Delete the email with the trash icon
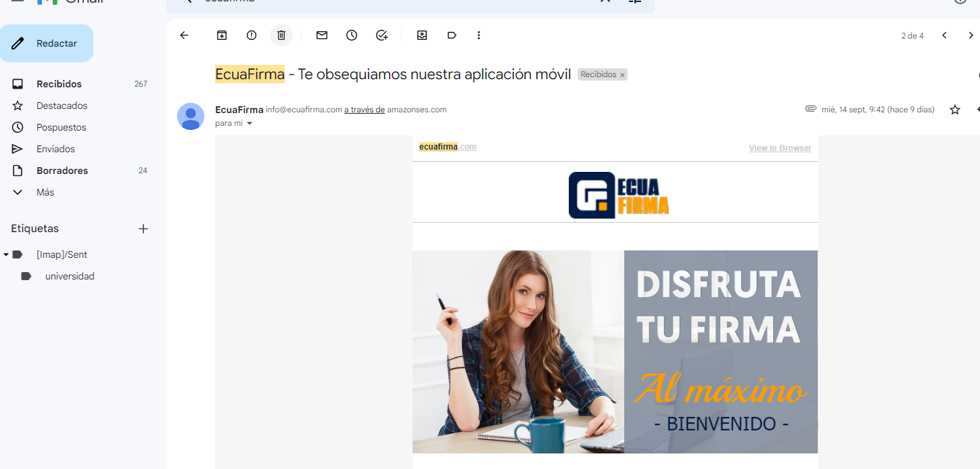 coord(281,35)
